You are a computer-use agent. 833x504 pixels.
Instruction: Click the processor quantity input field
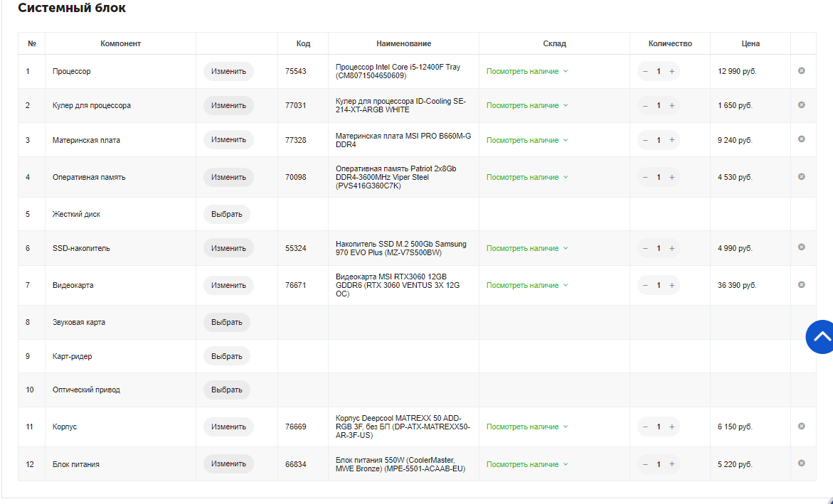click(x=659, y=71)
